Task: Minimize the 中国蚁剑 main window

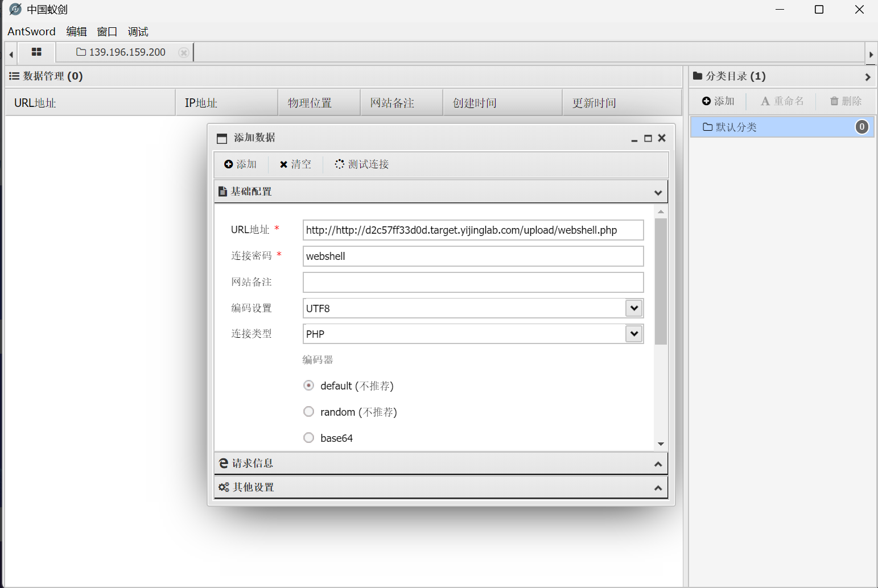Action: [780, 10]
